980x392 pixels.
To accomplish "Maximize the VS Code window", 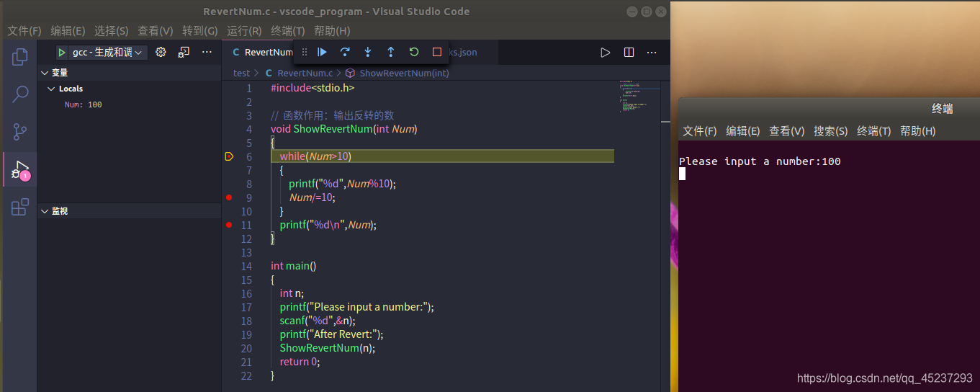I will click(x=646, y=12).
